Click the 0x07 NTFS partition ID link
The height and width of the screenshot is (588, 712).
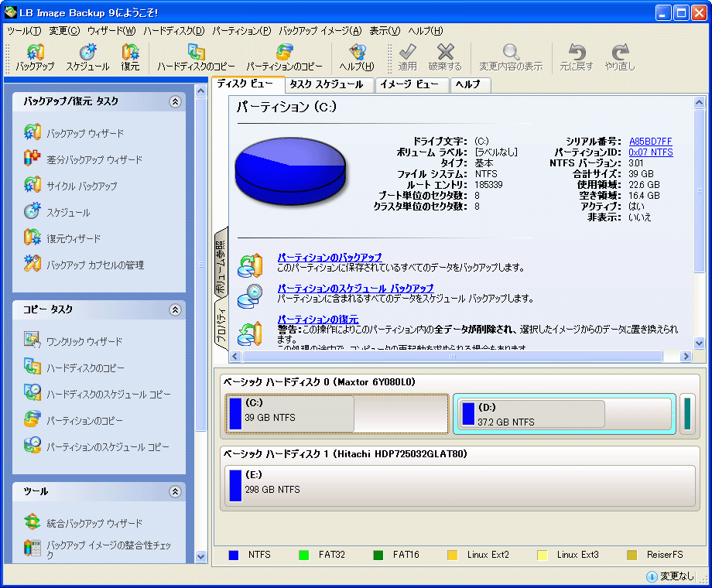(x=651, y=152)
